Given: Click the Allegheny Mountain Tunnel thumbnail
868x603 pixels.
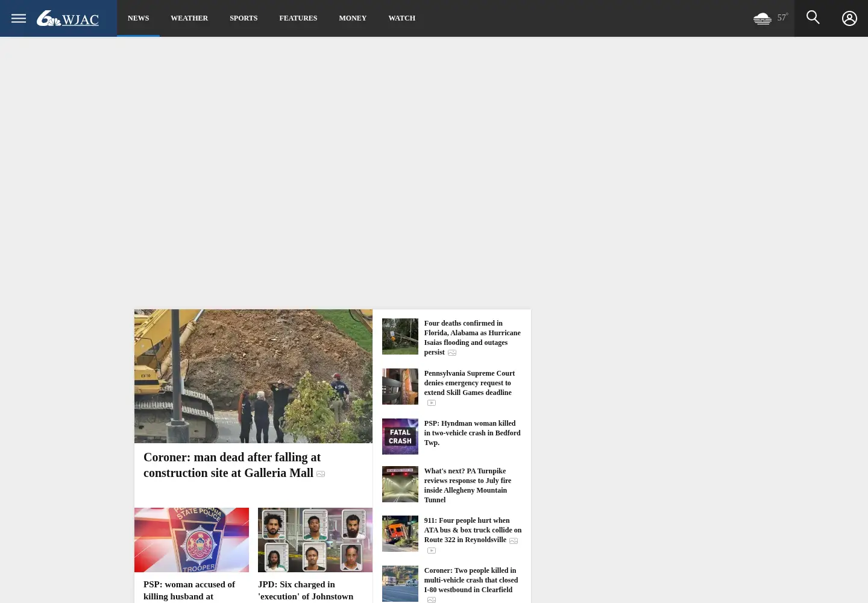Looking at the screenshot, I should [x=400, y=484].
